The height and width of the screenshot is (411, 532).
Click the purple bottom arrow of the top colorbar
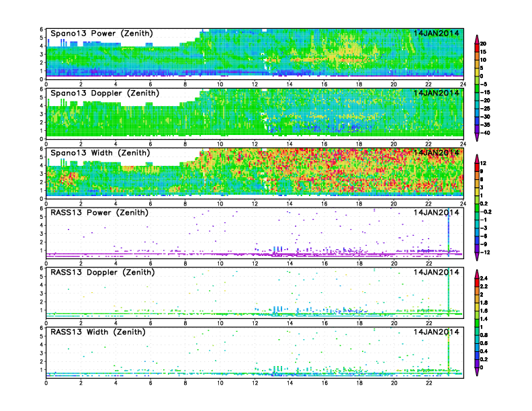pos(477,137)
